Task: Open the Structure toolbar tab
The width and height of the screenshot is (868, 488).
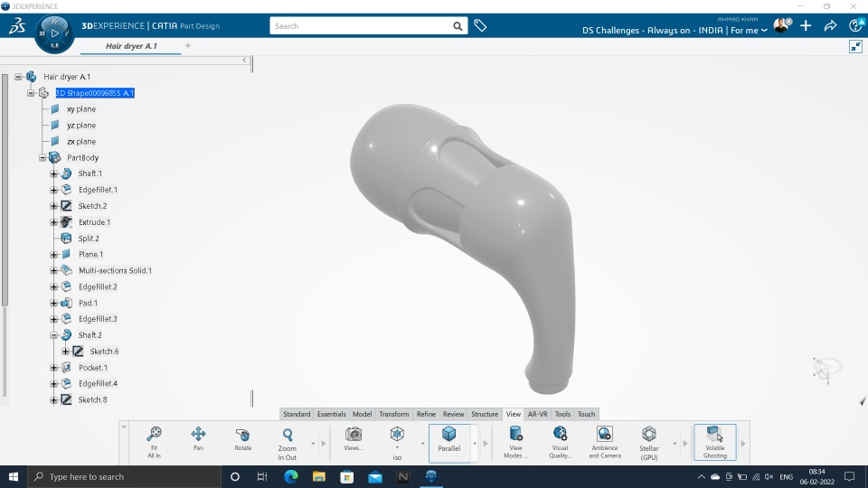Action: (485, 414)
